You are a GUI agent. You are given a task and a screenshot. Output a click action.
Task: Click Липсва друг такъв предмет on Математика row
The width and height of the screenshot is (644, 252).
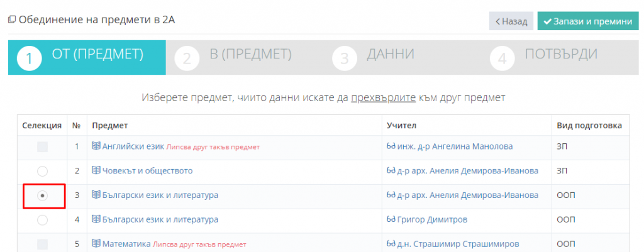click(x=199, y=245)
